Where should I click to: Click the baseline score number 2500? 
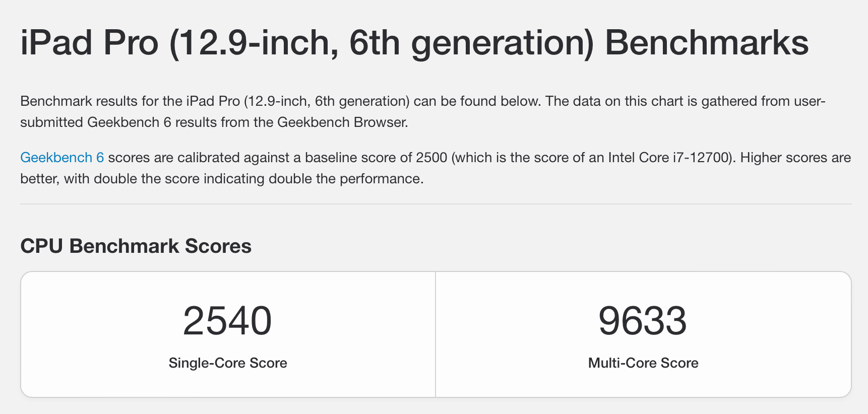tap(431, 158)
